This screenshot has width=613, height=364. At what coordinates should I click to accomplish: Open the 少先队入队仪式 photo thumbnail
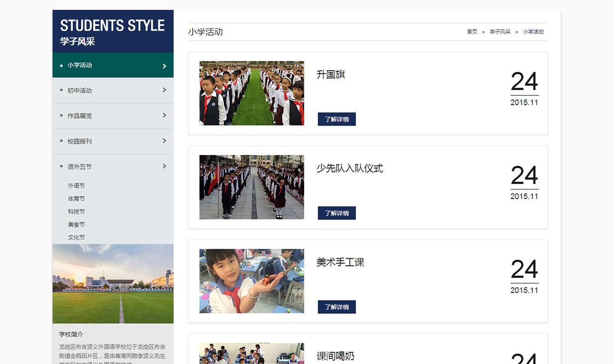point(252,187)
